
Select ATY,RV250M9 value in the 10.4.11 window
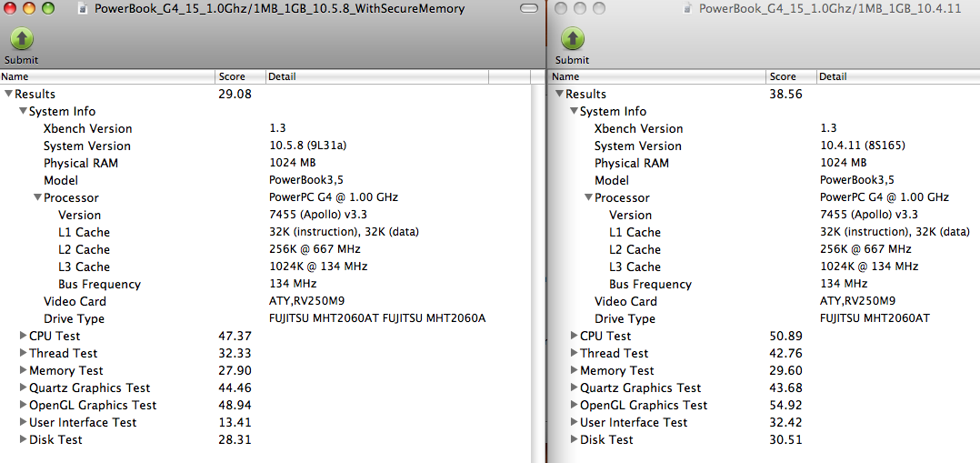click(857, 302)
